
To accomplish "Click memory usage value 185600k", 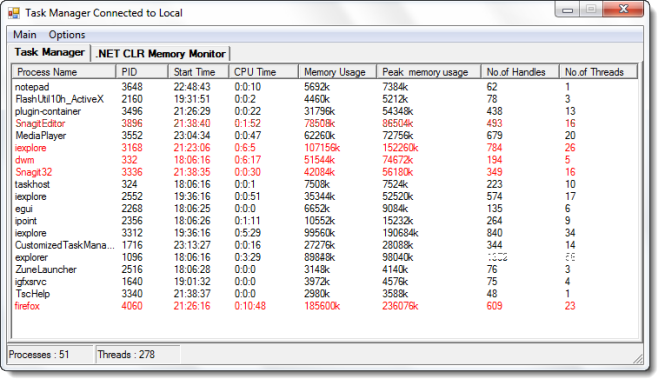I will coord(322,306).
